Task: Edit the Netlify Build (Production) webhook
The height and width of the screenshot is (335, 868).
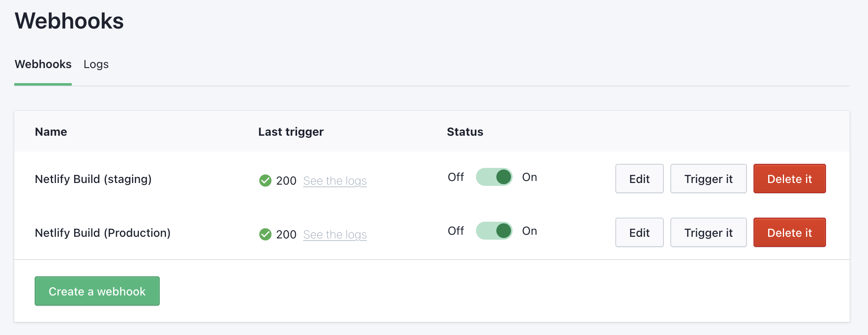Action: coord(639,232)
